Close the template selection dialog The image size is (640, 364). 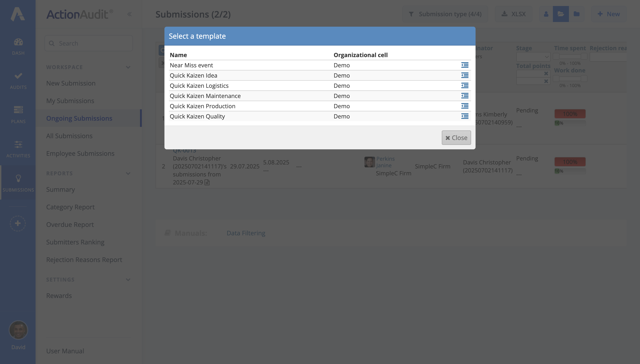tap(456, 138)
